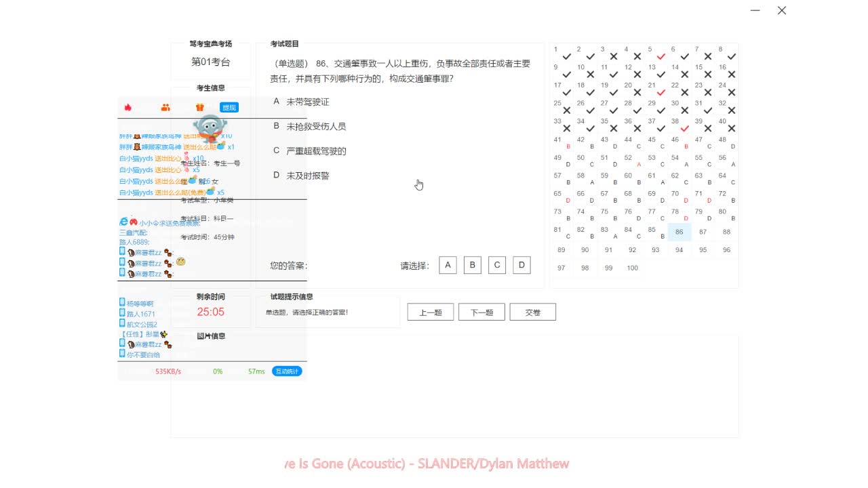
Task: Click the remaining time 25:05
Action: pyautogui.click(x=210, y=312)
